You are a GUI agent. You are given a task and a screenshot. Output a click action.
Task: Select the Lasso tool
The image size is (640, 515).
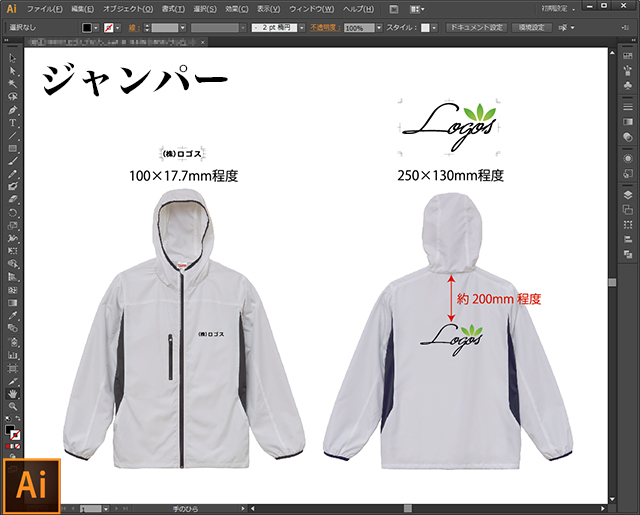coord(13,97)
